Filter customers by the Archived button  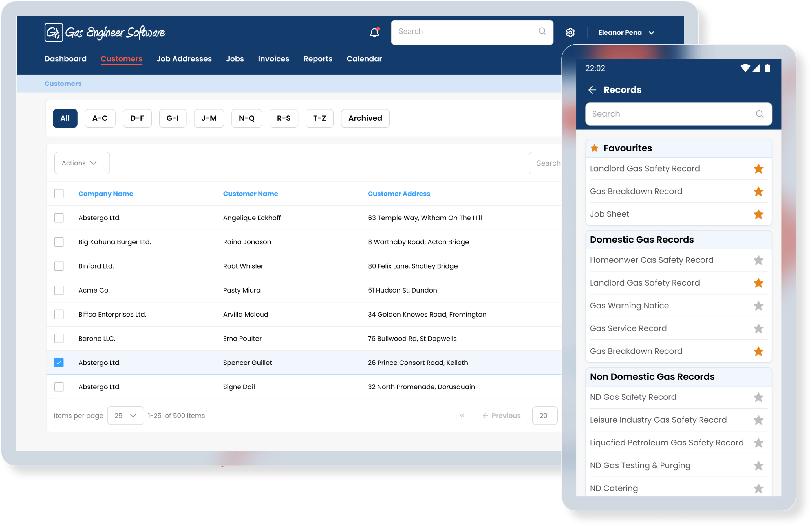coord(365,118)
